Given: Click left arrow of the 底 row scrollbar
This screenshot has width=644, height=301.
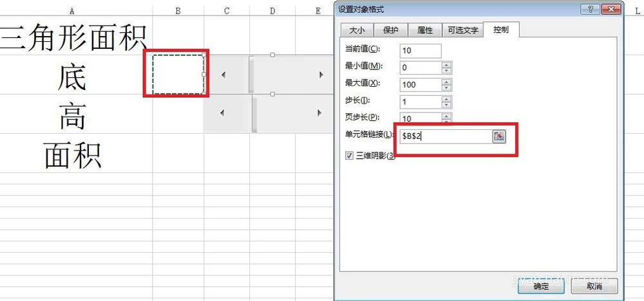Looking at the screenshot, I should 223,75.
